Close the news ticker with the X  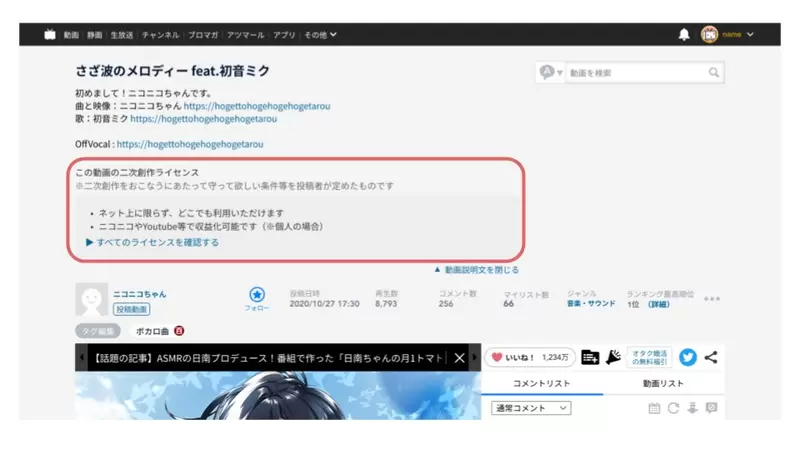point(459,358)
